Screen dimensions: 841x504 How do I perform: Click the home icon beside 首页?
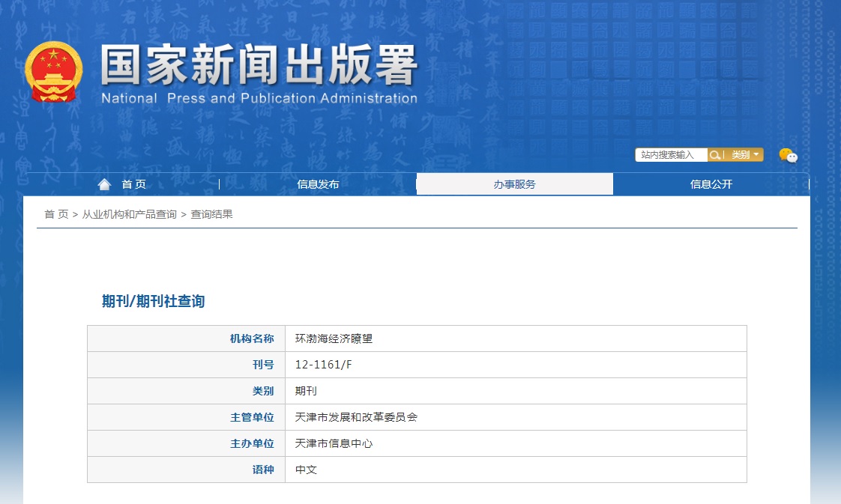(x=104, y=183)
